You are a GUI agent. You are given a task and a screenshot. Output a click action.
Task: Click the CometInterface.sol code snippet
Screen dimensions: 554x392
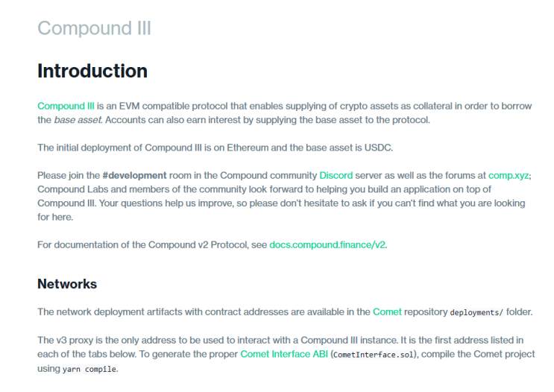(373, 355)
